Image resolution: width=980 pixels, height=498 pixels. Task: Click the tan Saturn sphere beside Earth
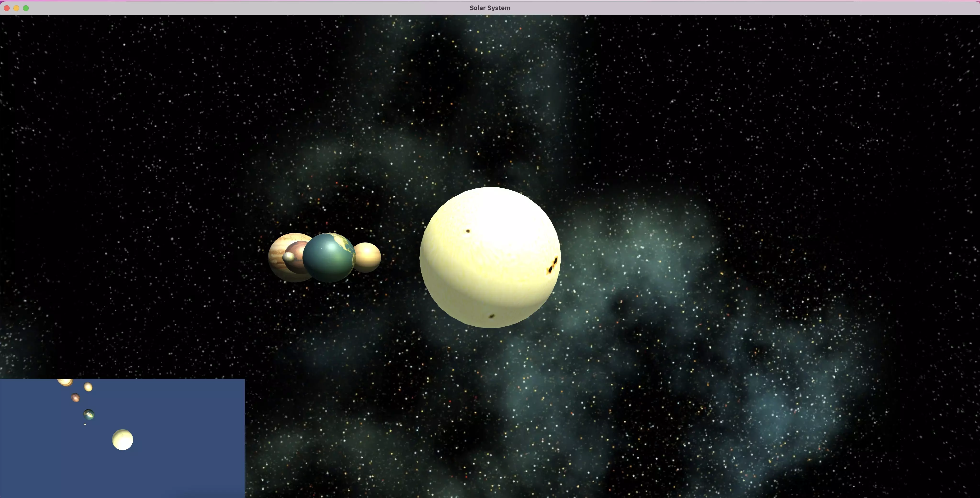point(367,257)
